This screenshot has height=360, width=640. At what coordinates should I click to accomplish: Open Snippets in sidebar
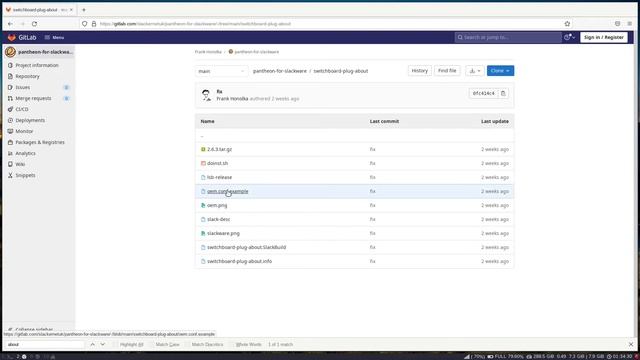coord(25,176)
